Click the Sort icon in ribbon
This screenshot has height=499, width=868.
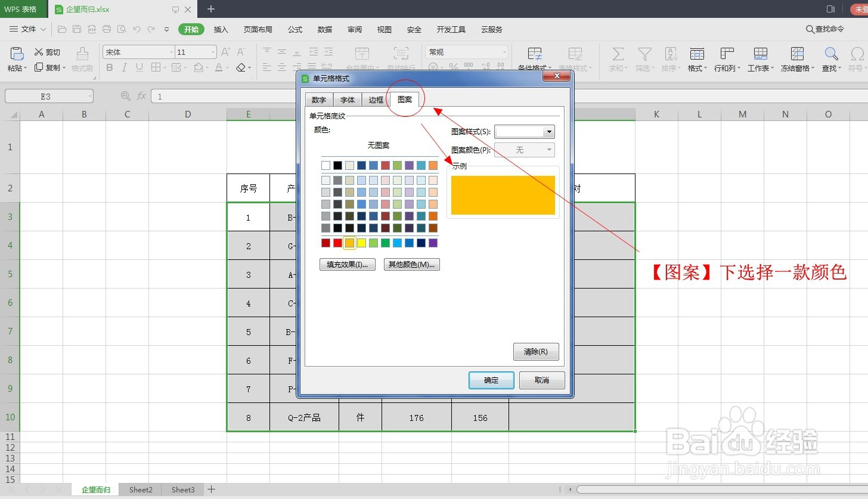[x=671, y=54]
